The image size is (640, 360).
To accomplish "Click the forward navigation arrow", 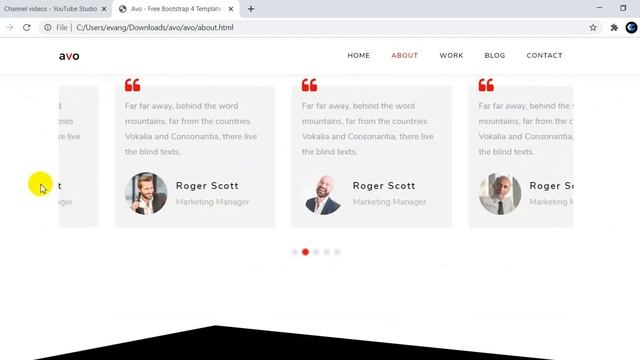I will [10, 27].
